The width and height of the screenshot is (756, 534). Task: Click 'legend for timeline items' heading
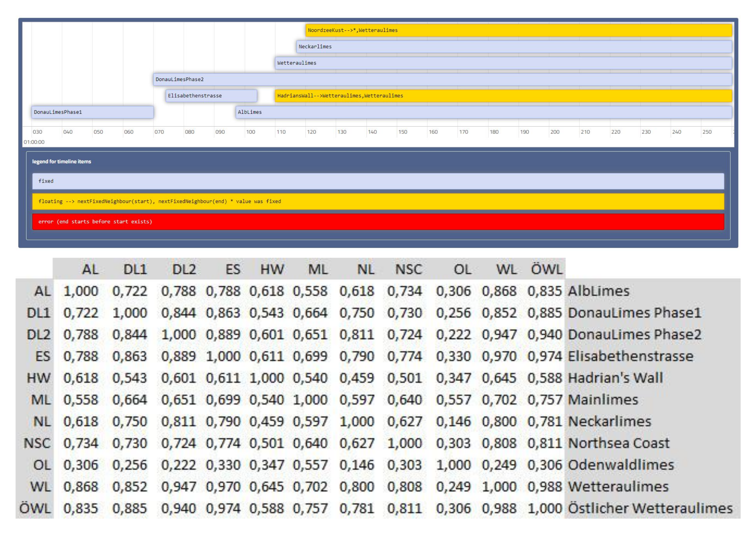click(62, 162)
